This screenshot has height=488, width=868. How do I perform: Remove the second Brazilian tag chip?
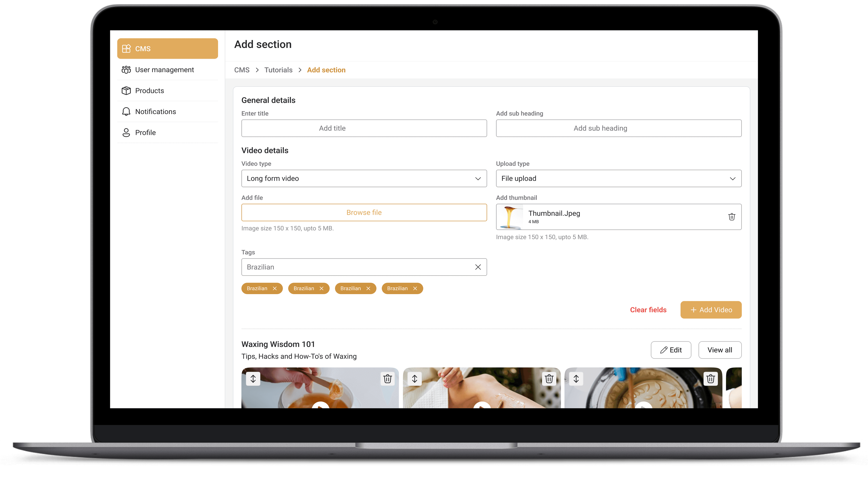pyautogui.click(x=321, y=288)
